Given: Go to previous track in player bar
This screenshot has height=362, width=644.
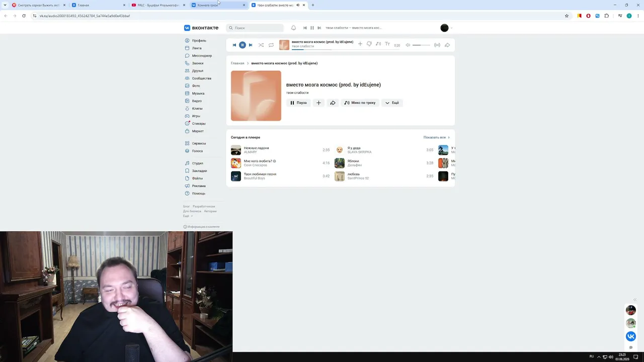Looking at the screenshot, I should pos(234,45).
